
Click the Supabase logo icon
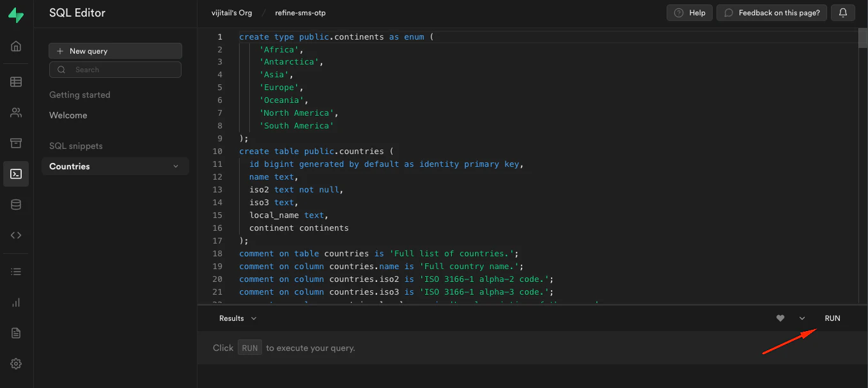pyautogui.click(x=16, y=15)
